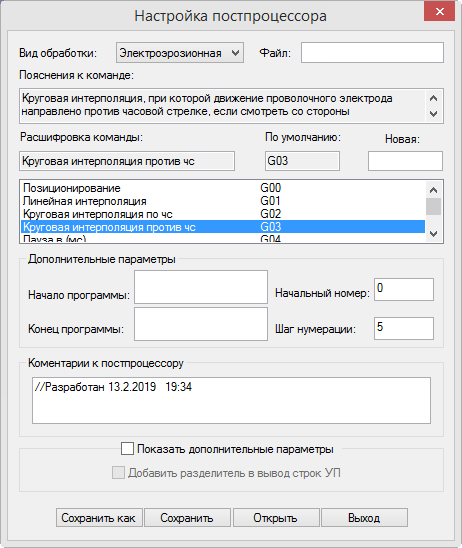Click the Открыть button
The width and height of the screenshot is (462, 548).
click(276, 518)
